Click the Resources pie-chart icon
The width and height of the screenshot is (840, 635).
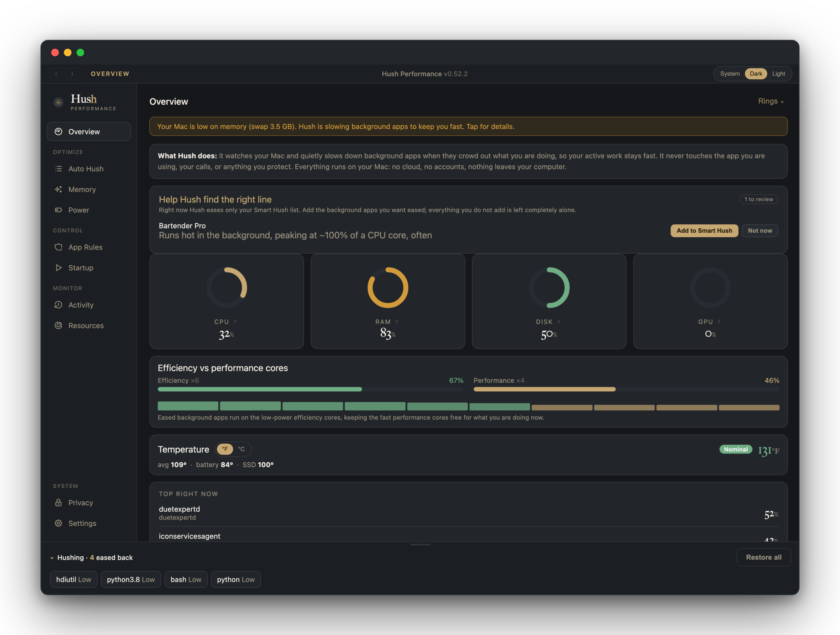[59, 325]
